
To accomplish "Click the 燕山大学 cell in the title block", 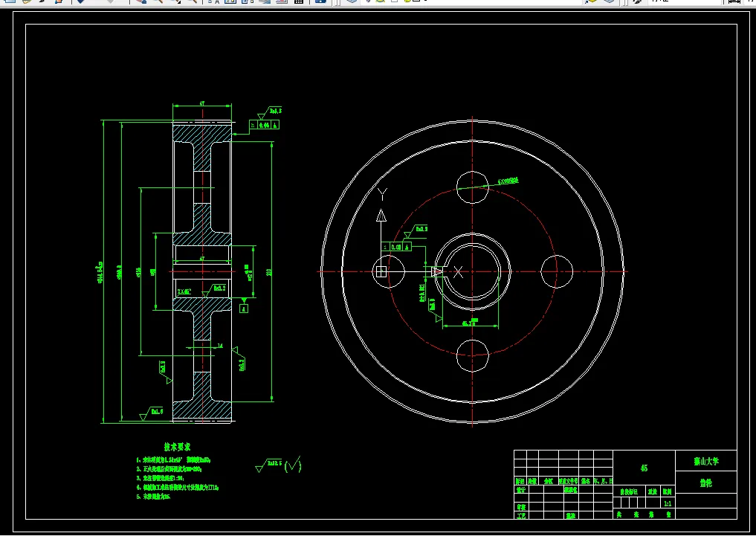I will (706, 462).
